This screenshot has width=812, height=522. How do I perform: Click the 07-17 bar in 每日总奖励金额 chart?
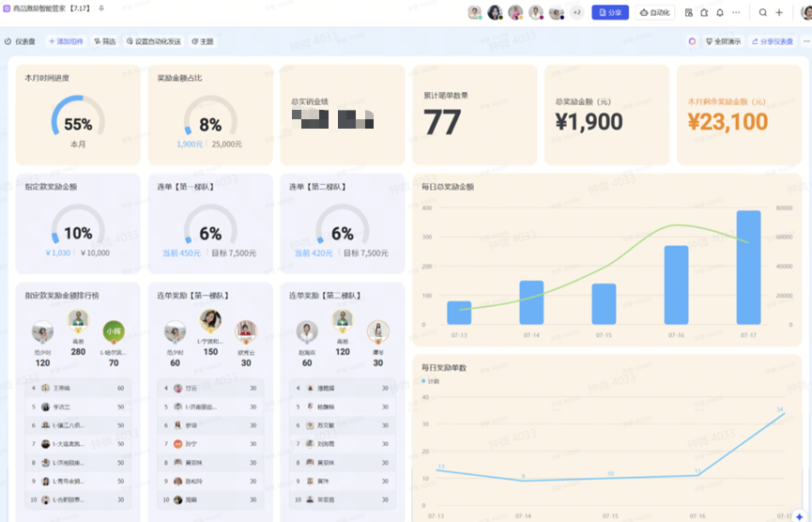pyautogui.click(x=748, y=268)
